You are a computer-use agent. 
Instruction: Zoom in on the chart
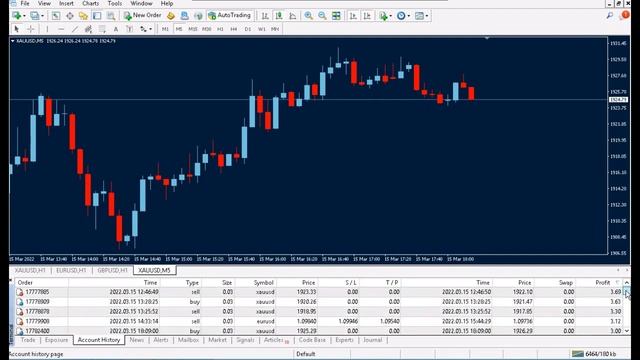(x=309, y=16)
